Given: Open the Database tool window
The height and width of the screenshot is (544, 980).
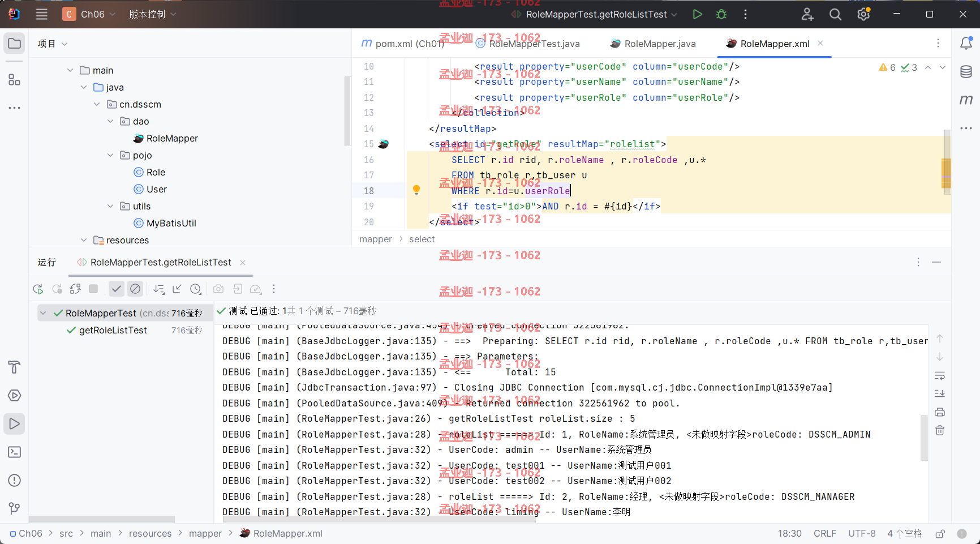Looking at the screenshot, I should (966, 72).
